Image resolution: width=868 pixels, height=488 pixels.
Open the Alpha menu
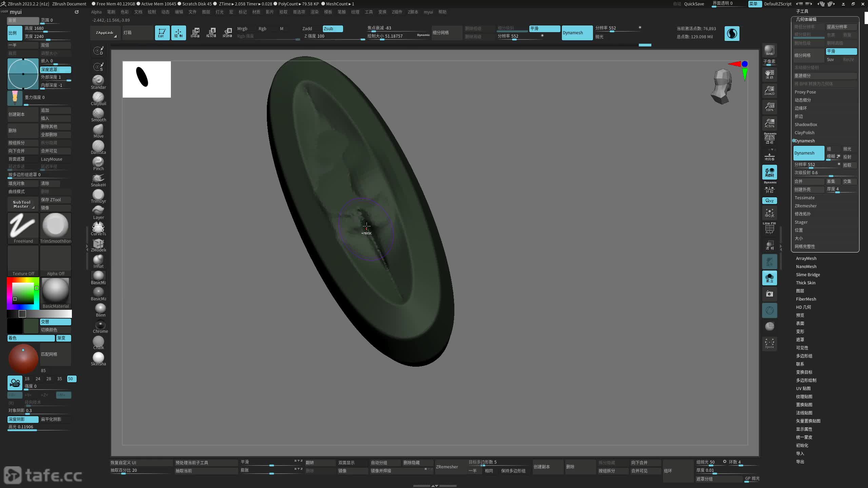[96, 12]
